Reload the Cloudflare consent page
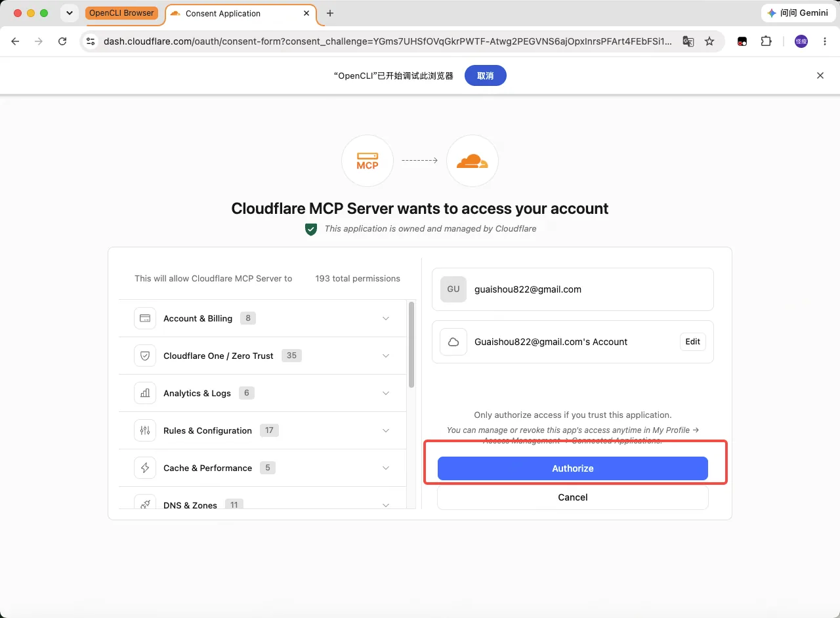The height and width of the screenshot is (618, 840). coord(62,41)
